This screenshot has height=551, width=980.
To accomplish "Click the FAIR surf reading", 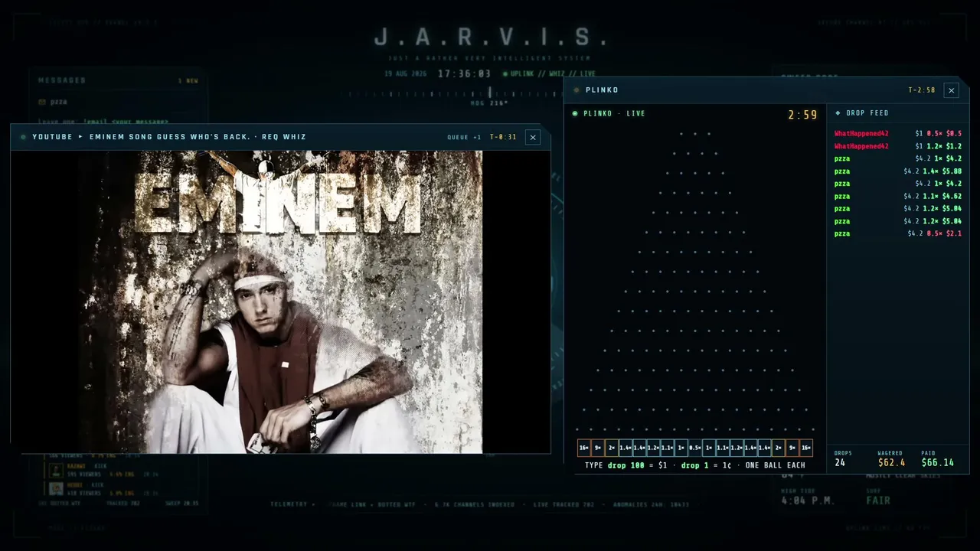I will [x=878, y=500].
